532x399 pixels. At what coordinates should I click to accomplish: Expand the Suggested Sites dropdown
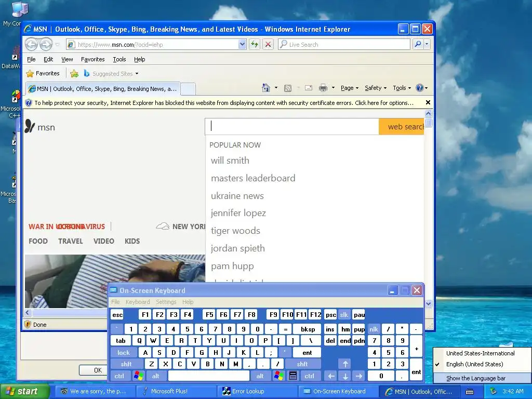[x=137, y=74]
